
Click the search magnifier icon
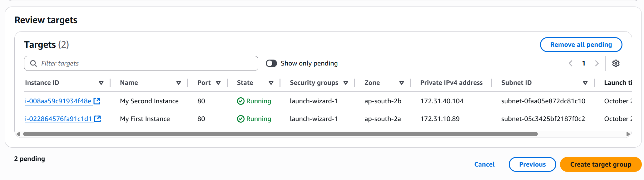click(33, 63)
